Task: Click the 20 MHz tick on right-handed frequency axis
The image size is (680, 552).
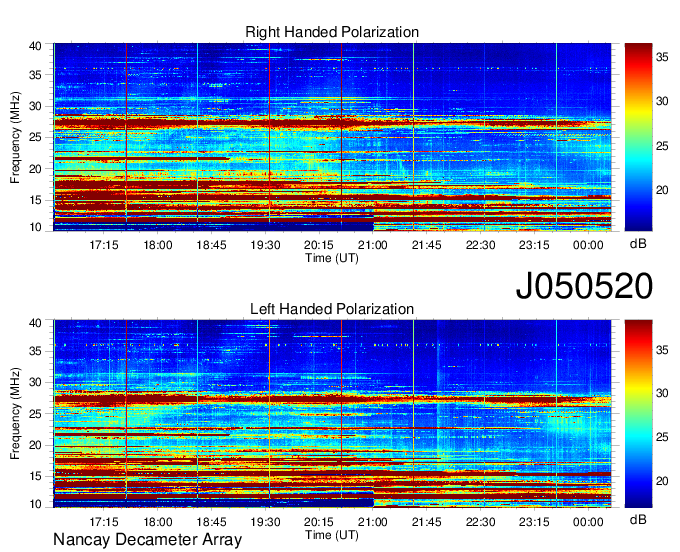Action: pyautogui.click(x=35, y=169)
